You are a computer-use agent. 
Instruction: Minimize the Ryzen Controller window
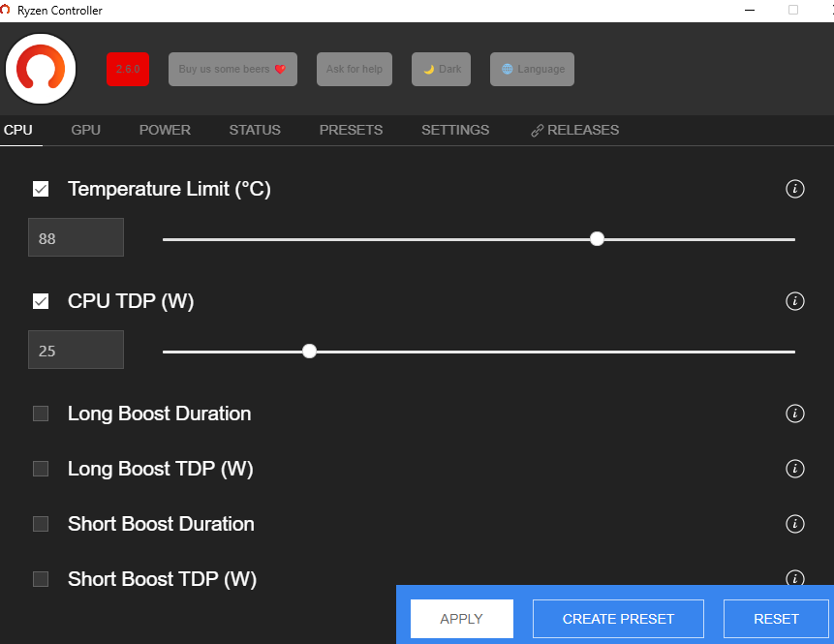coord(750,10)
